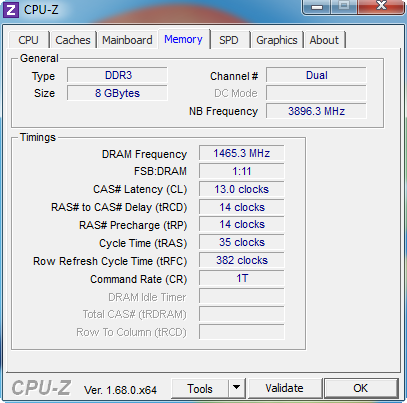Click the 35 clocks tRAS value
407x403 pixels.
242,242
